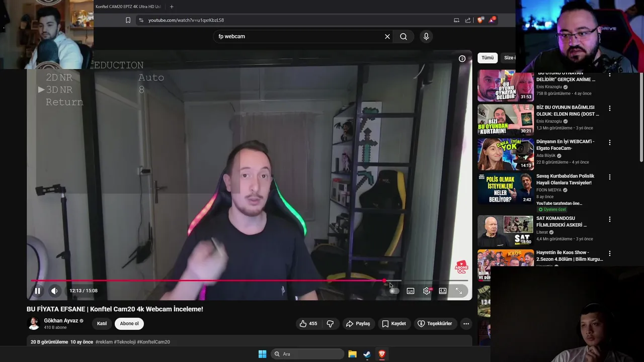The image size is (644, 362).
Task: Dislike the video
Action: 330,324
